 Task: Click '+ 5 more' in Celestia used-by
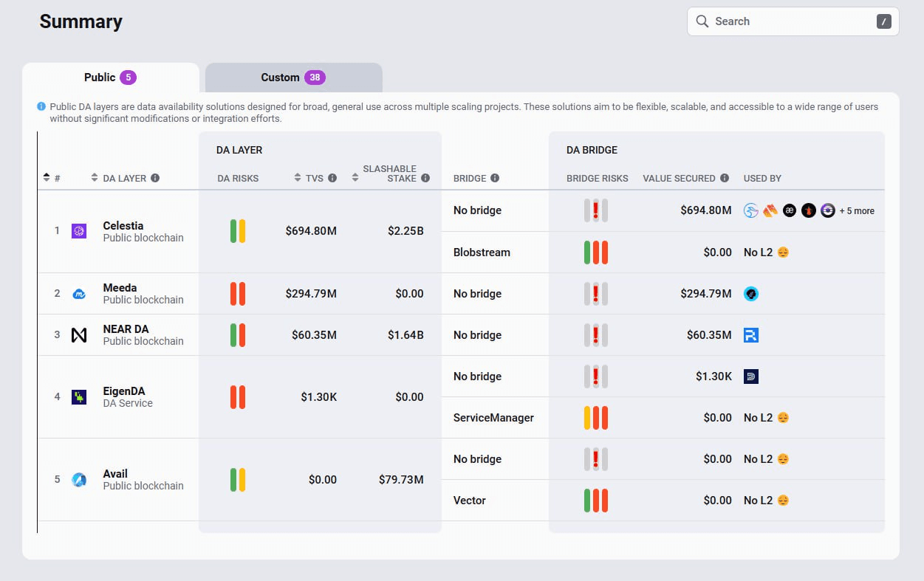tap(857, 210)
